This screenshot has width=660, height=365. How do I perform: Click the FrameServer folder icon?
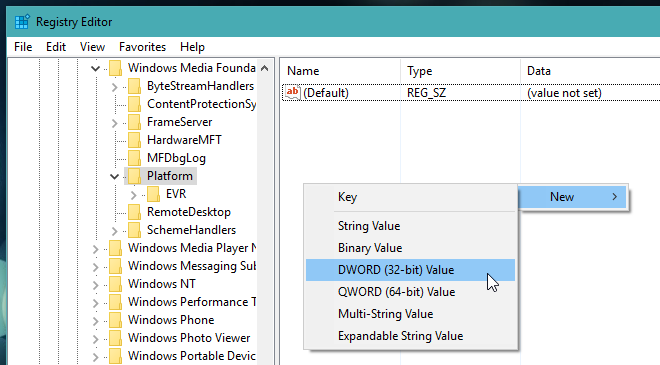tap(134, 122)
